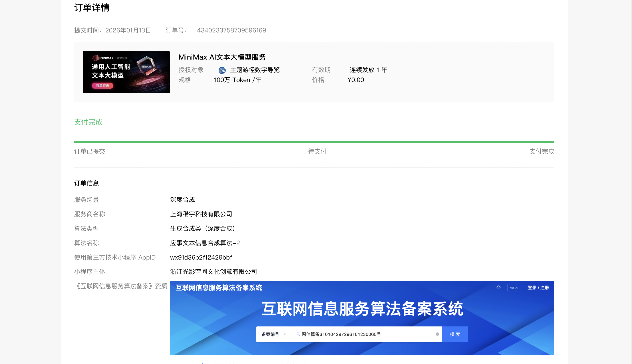Click the MiniMax waveform logo in banner
The height and width of the screenshot is (364, 632).
point(96,58)
